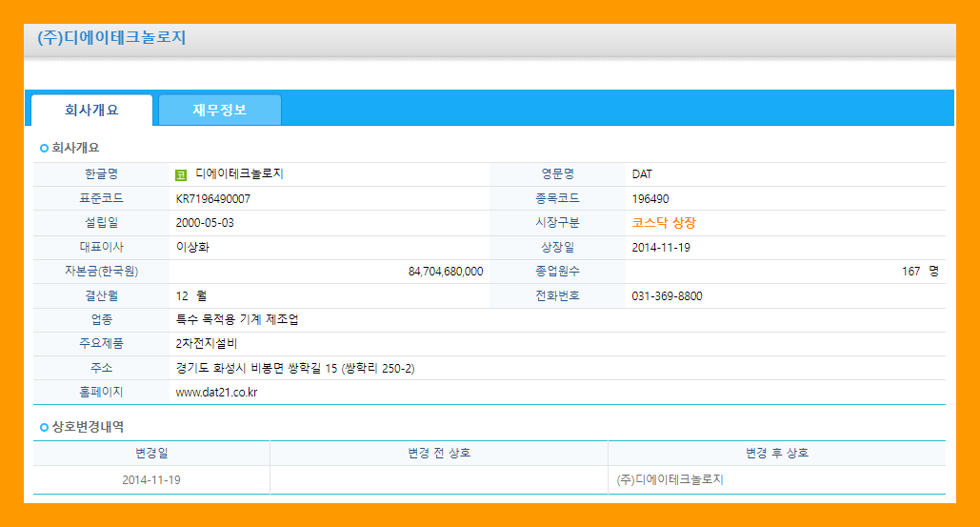Select founding date 2000-05-03
980x527 pixels.
tap(205, 223)
